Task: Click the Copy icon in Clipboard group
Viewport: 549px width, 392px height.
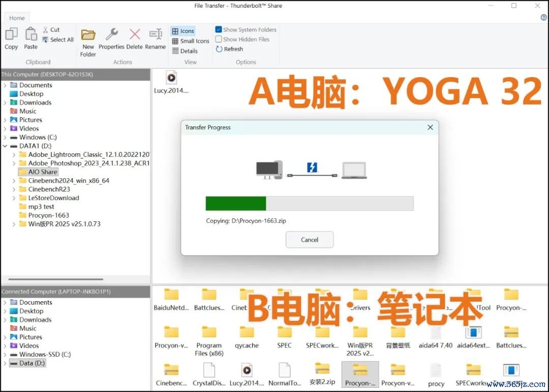Action: 11,34
